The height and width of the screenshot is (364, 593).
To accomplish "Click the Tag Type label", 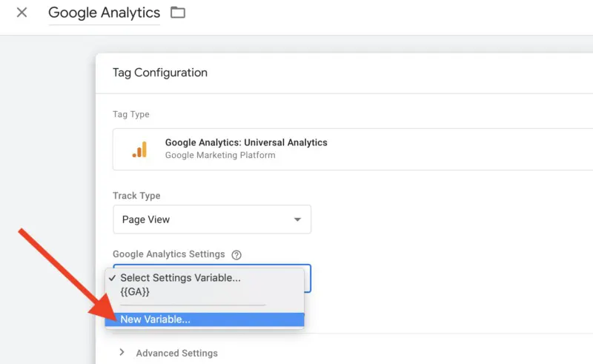I will [131, 114].
